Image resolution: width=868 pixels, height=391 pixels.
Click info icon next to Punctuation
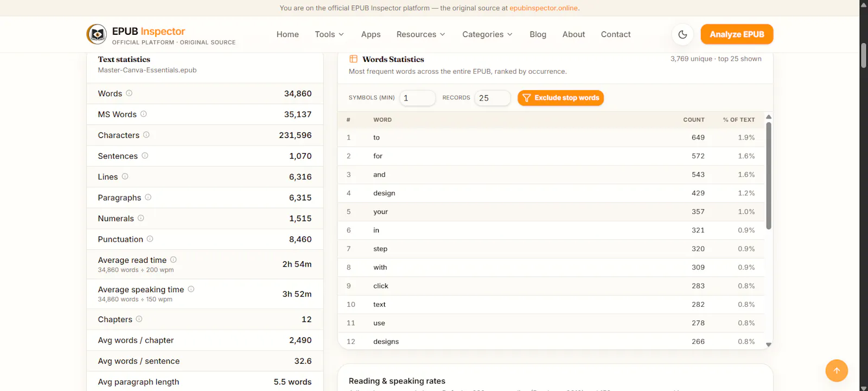[150, 239]
